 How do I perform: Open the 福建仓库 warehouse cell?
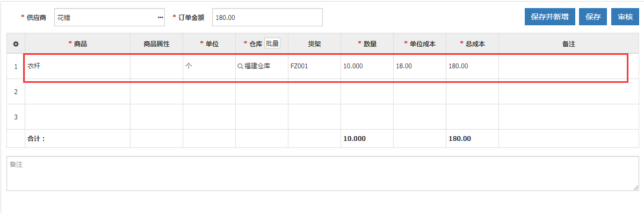(262, 66)
